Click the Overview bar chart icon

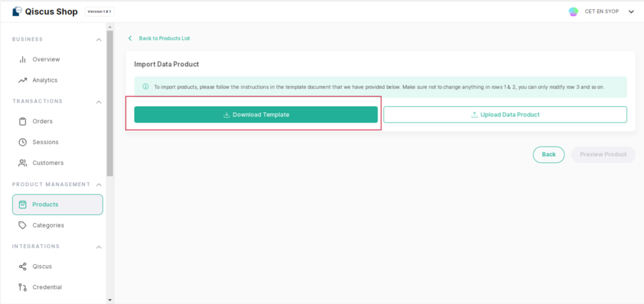tap(23, 60)
